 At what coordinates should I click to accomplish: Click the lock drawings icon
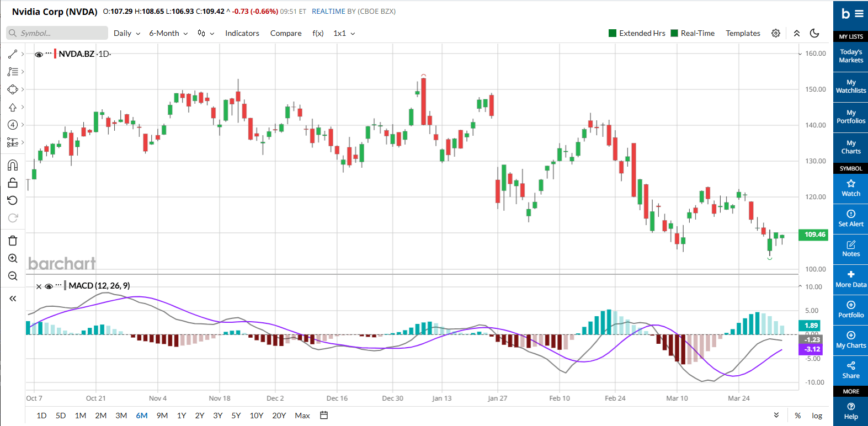pos(13,183)
